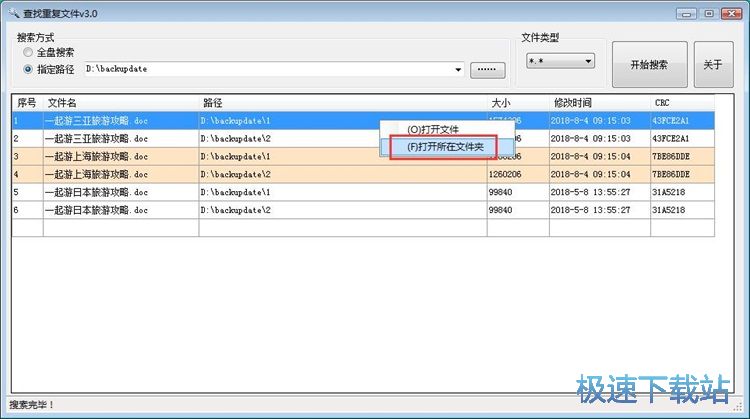The height and width of the screenshot is (419, 750).
Task: Choose (F)打开所在文件夹 from the context menu
Action: pyautogui.click(x=447, y=147)
